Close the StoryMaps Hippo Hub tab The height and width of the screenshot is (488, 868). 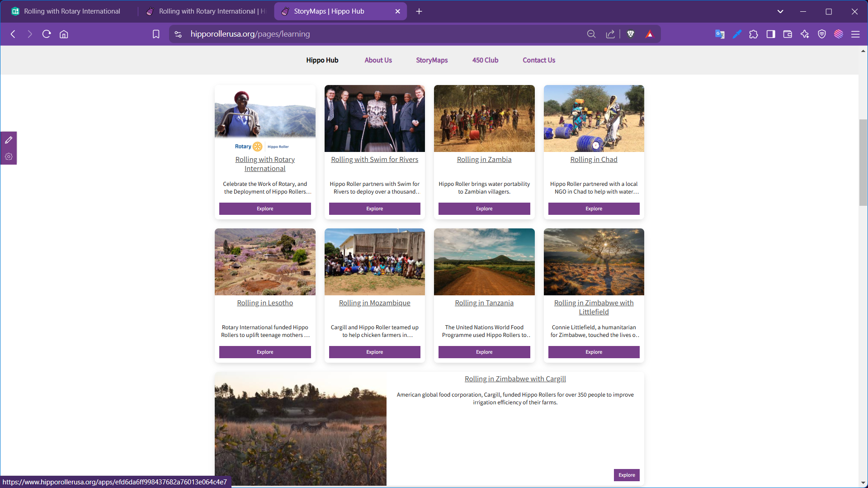point(398,11)
